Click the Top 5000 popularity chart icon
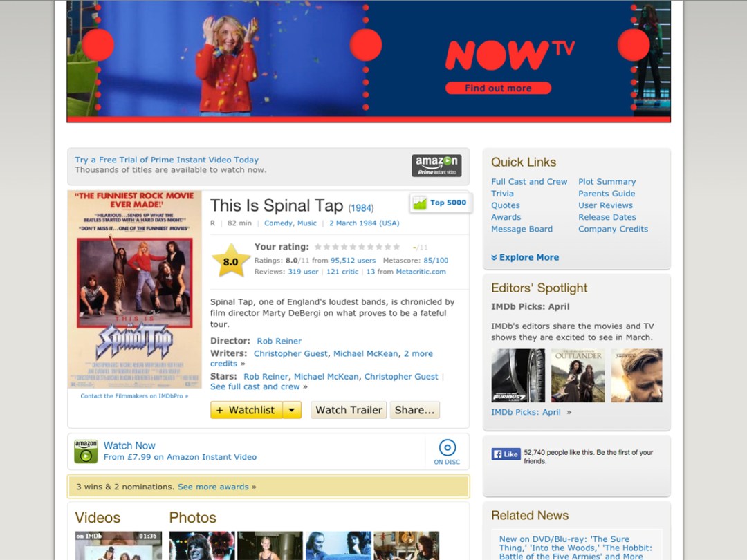747x560 pixels. coord(420,203)
